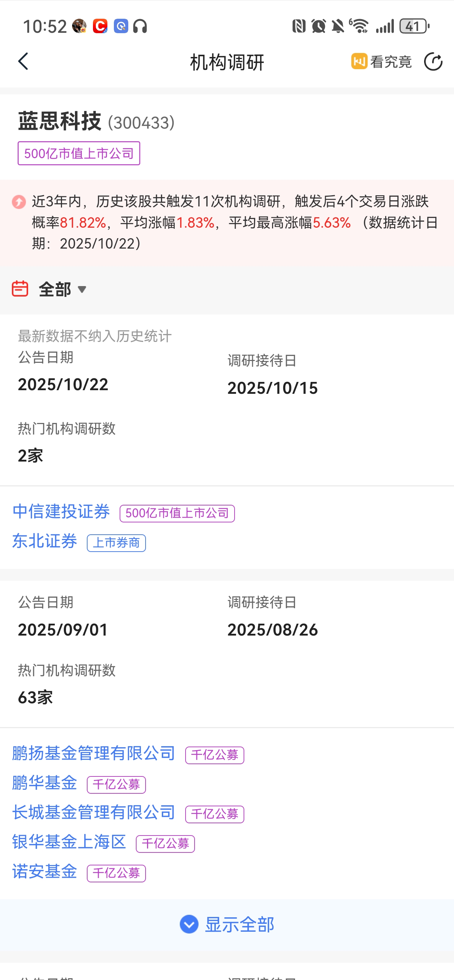
Task: Tap the red calendar icon
Action: coord(20,289)
